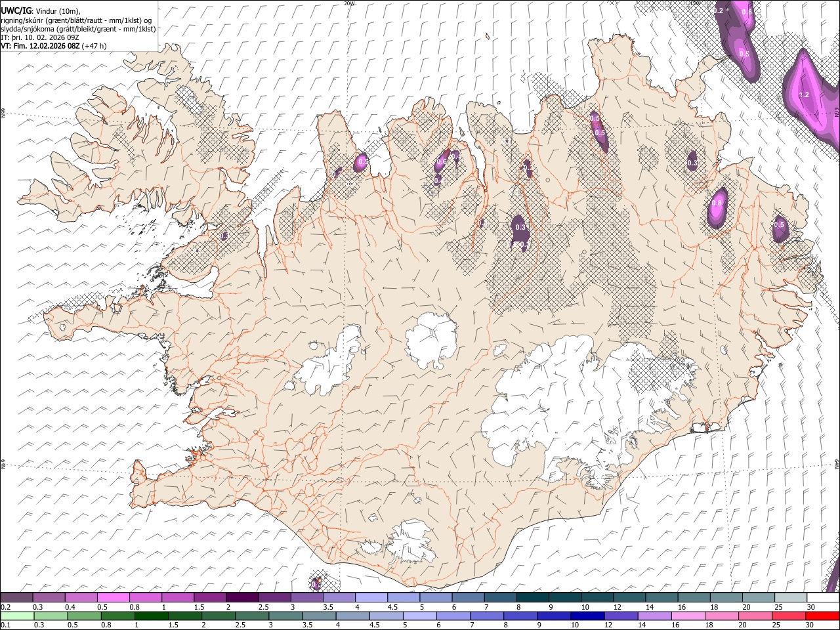Click the lavender 12–14 lower legend swatch

click(x=620, y=616)
